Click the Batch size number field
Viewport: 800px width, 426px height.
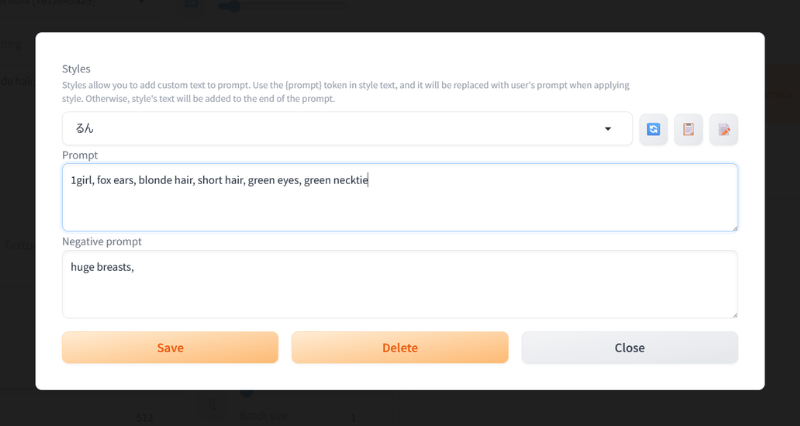352,417
